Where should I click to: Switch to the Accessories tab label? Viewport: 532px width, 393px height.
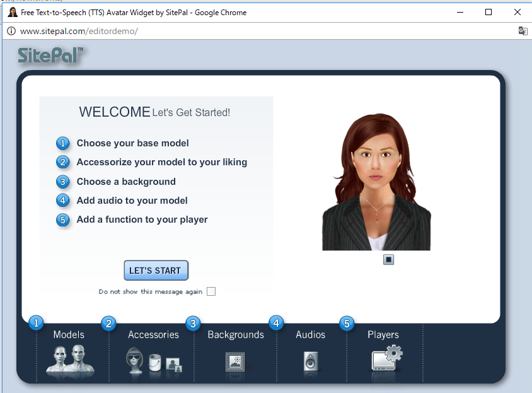coord(153,334)
